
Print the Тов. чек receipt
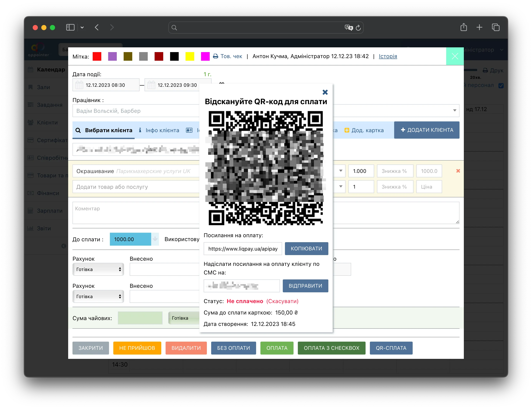(228, 56)
